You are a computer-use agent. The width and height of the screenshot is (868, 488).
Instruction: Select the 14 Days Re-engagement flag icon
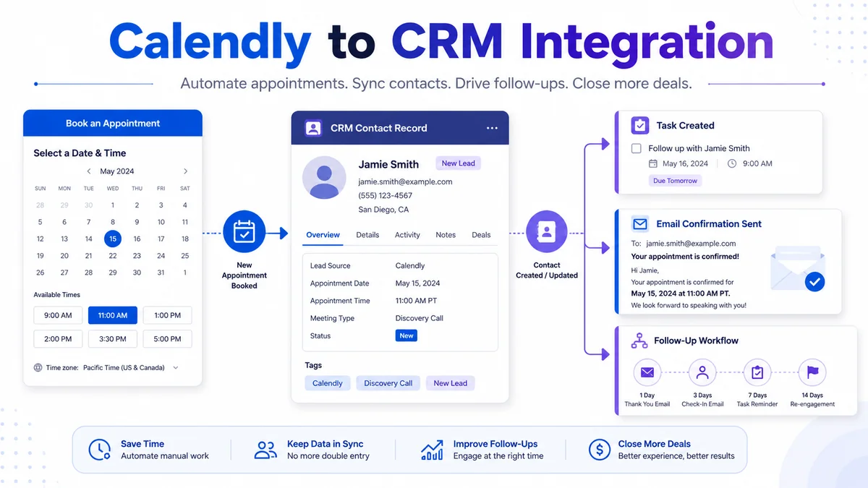click(x=812, y=373)
